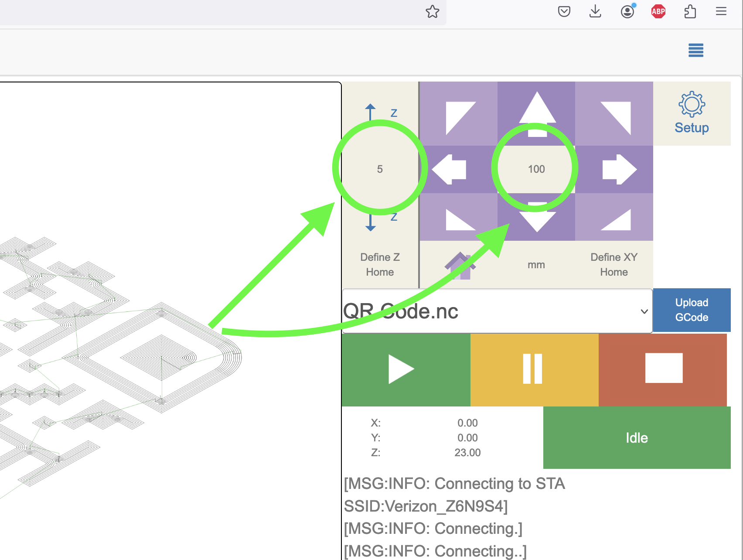The height and width of the screenshot is (560, 743).
Task: Click the Upload GCode button
Action: tap(692, 310)
